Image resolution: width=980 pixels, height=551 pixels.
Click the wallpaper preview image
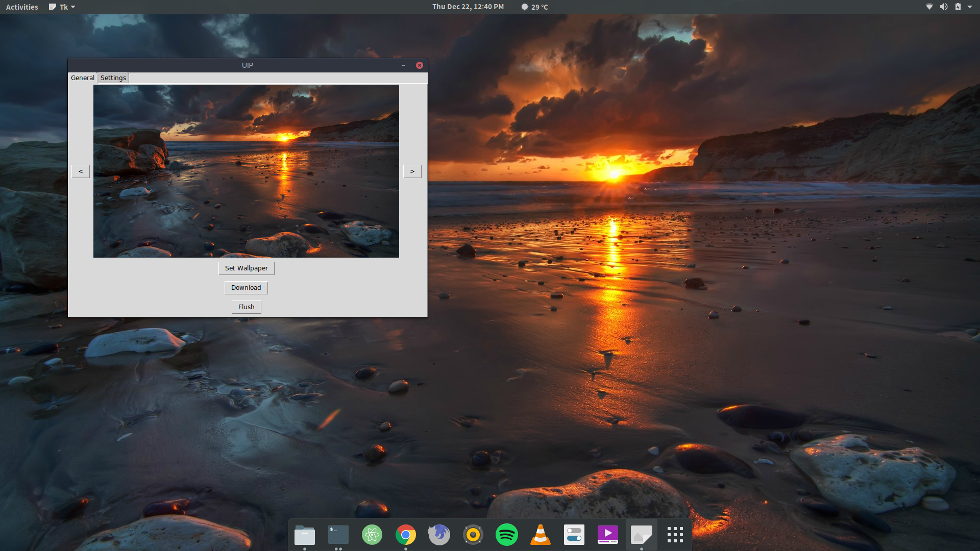pyautogui.click(x=246, y=171)
